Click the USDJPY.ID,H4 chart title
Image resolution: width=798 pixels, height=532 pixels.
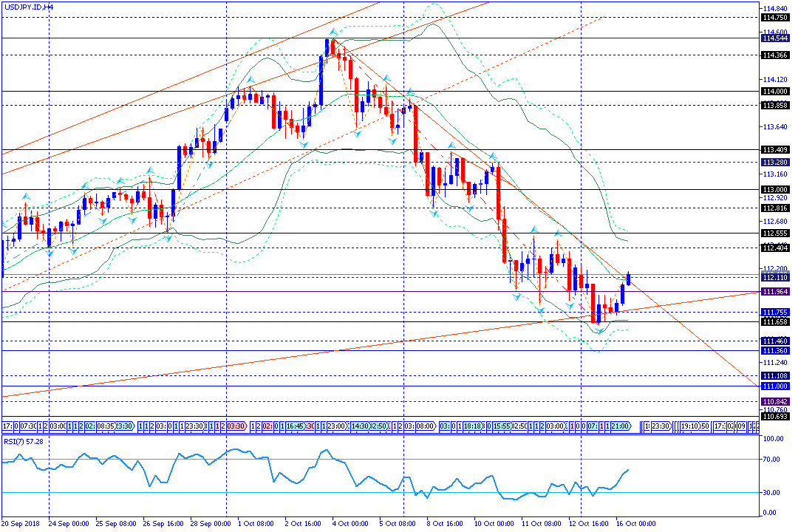pyautogui.click(x=29, y=7)
